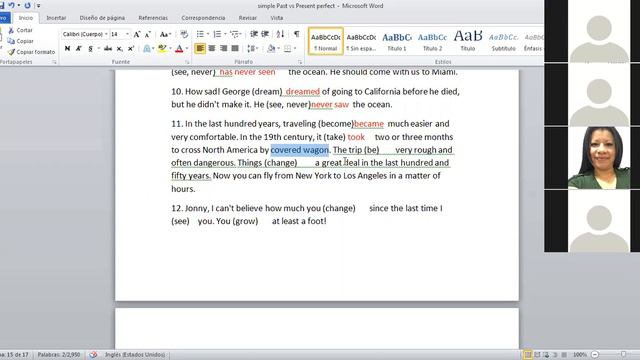Toggle strikethrough formatting
The image size is (640, 360).
point(108,49)
